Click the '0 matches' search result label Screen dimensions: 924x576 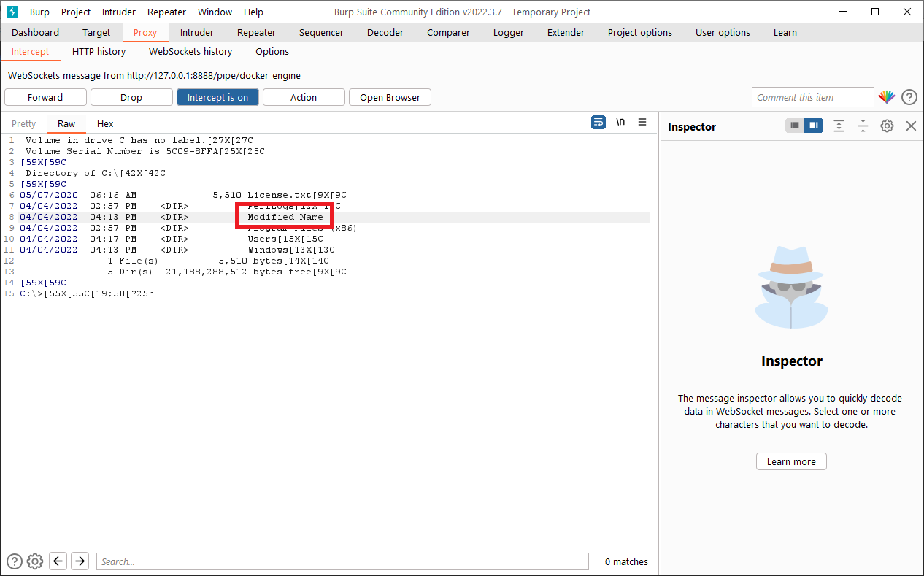626,561
